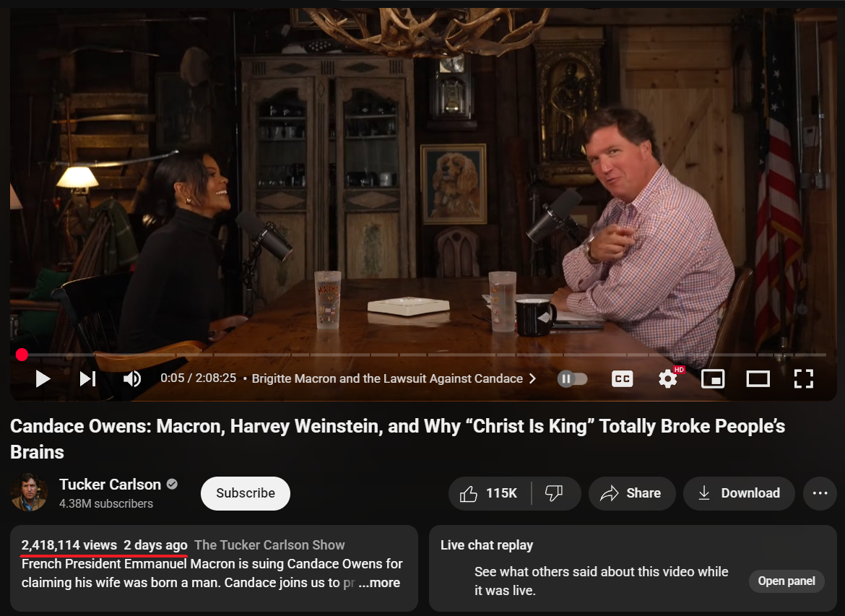
Task: Open the Tucker Carlson channel name
Action: [110, 485]
